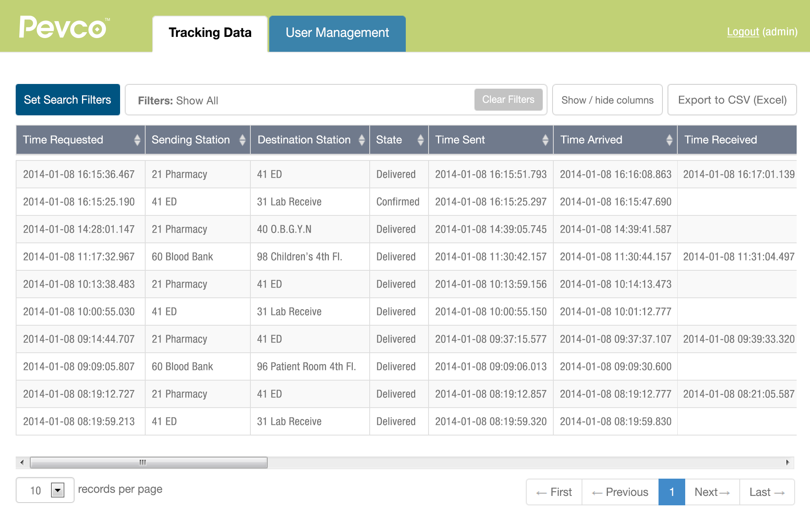Click Time Arrived sort arrows
810x532 pixels.
(x=669, y=140)
